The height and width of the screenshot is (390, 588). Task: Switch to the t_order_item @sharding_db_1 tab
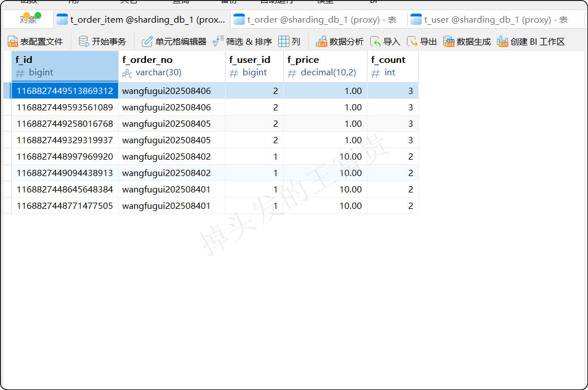pyautogui.click(x=142, y=19)
